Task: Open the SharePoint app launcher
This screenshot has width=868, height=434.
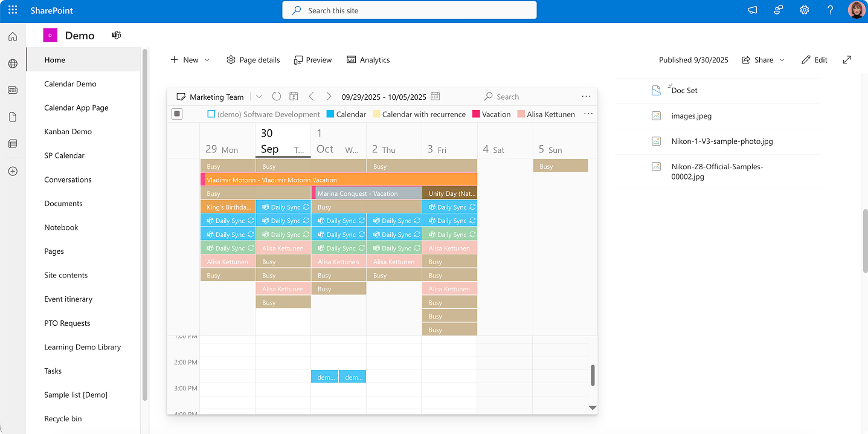Action: (13, 10)
